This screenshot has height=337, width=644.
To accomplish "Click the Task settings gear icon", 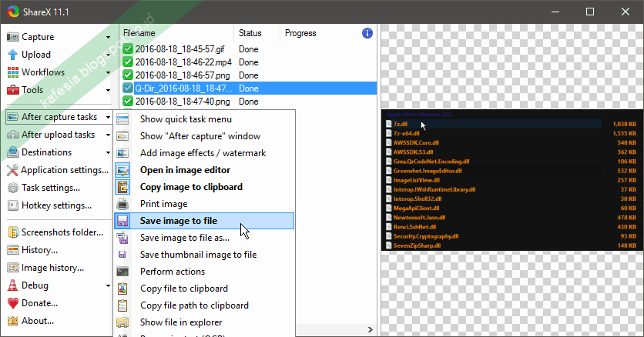I will point(13,188).
